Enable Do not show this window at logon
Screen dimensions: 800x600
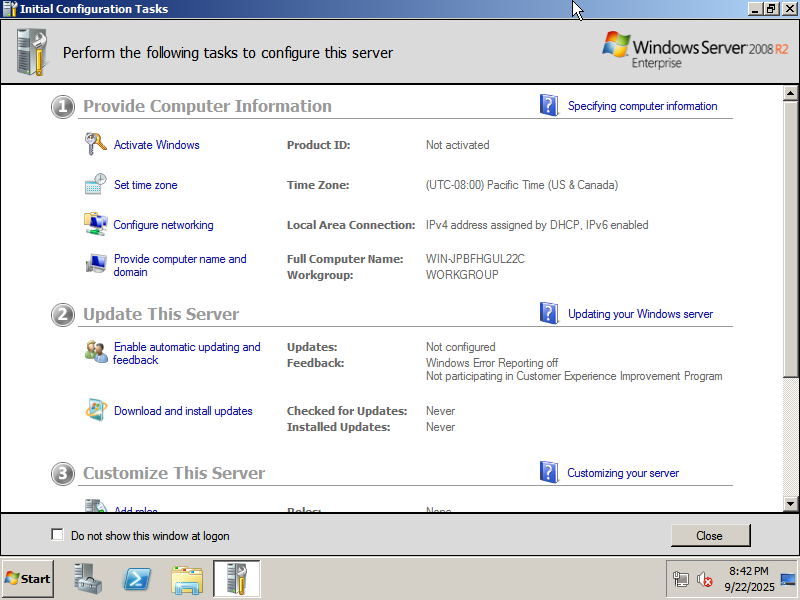click(x=57, y=535)
